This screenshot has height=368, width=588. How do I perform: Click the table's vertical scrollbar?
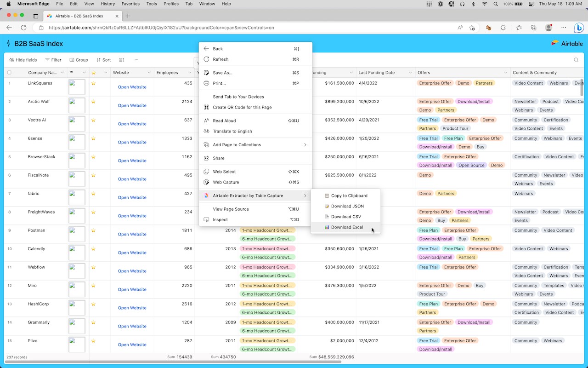point(582,87)
